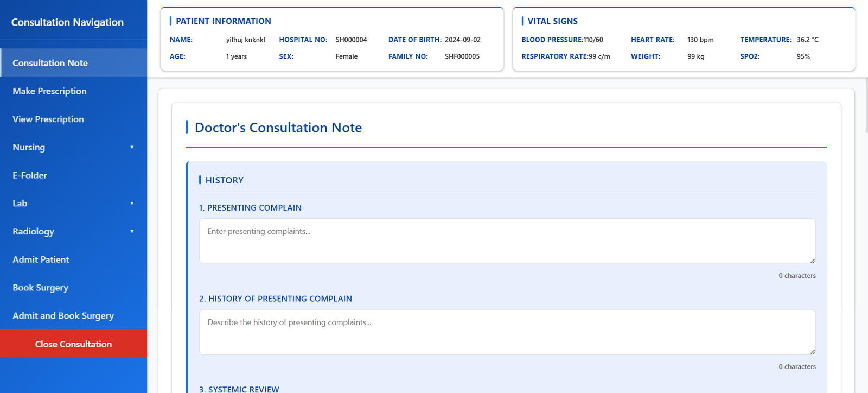
Task: Select Admit and Book Surgery
Action: tap(63, 316)
